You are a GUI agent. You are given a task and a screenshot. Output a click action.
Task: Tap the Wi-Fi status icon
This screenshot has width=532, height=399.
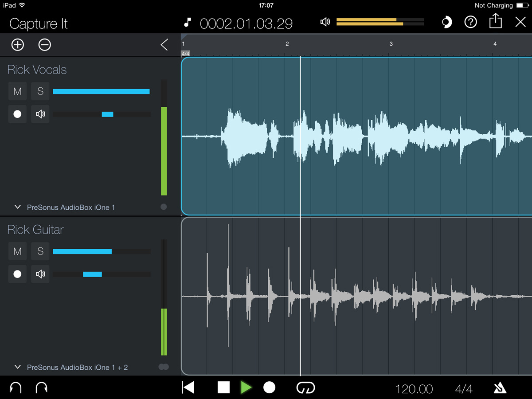pyautogui.click(x=22, y=5)
